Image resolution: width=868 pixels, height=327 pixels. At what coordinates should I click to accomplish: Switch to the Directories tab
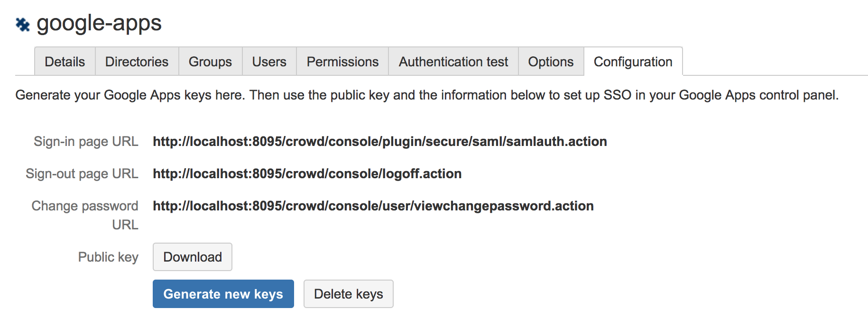click(x=137, y=62)
